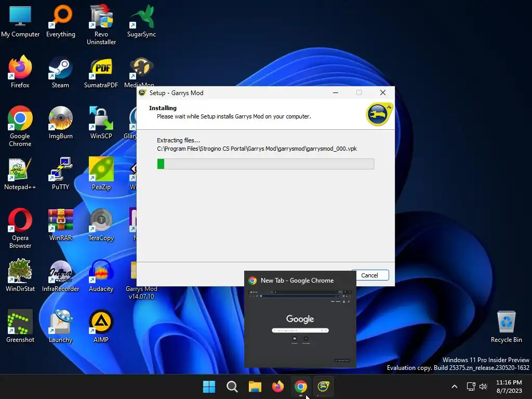Image resolution: width=532 pixels, height=399 pixels.
Task: Select the PeaZip desktop icon
Action: (x=101, y=174)
